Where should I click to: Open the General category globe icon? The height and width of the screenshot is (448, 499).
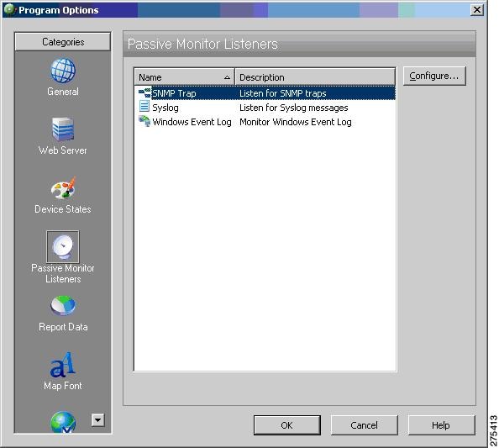63,71
